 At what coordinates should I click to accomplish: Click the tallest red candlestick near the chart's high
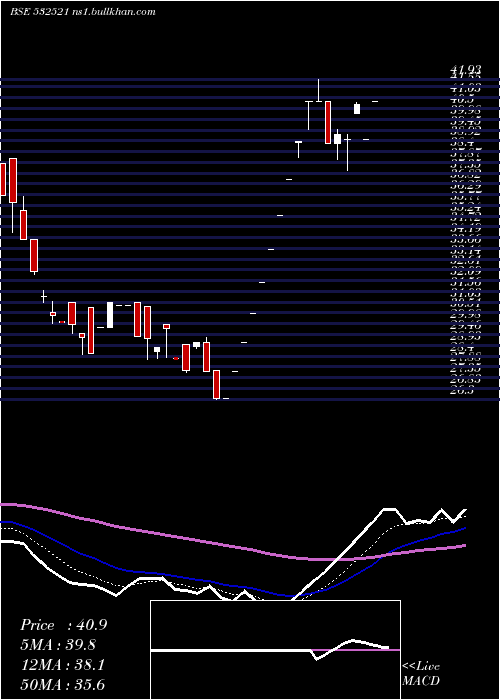(x=328, y=122)
